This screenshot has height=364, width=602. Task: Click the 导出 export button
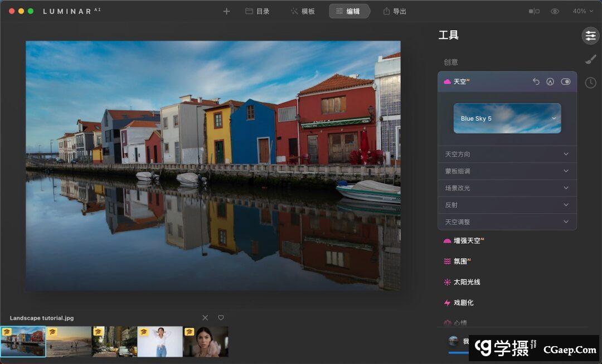(395, 11)
